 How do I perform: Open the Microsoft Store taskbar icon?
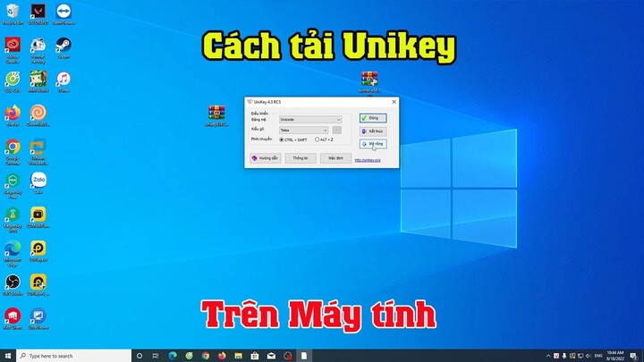(x=255, y=356)
